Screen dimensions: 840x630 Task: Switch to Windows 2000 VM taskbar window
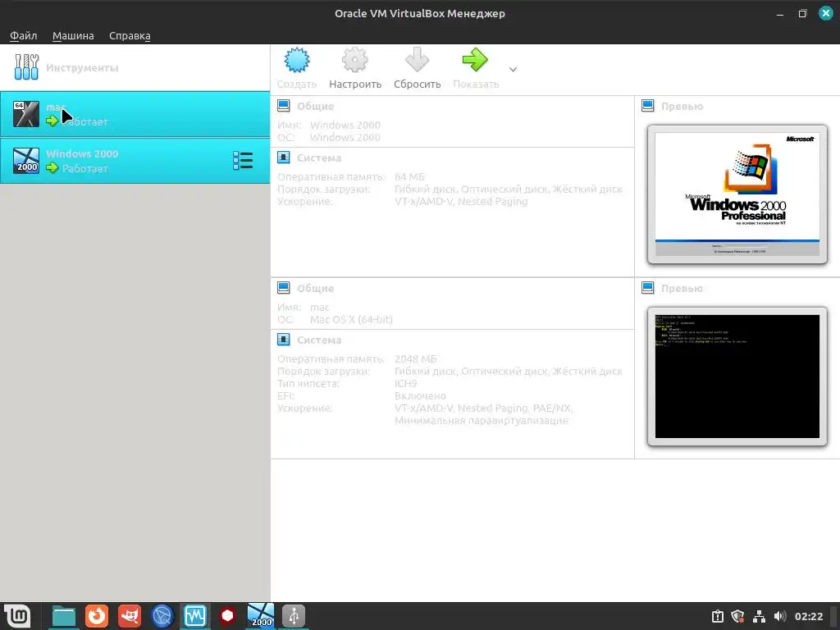[261, 615]
